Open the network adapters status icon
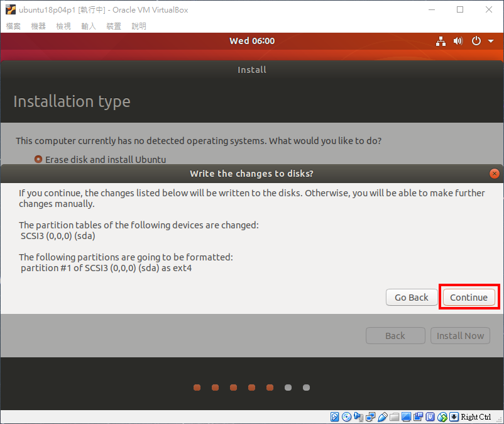Image resolution: width=504 pixels, height=424 pixels. (x=370, y=417)
